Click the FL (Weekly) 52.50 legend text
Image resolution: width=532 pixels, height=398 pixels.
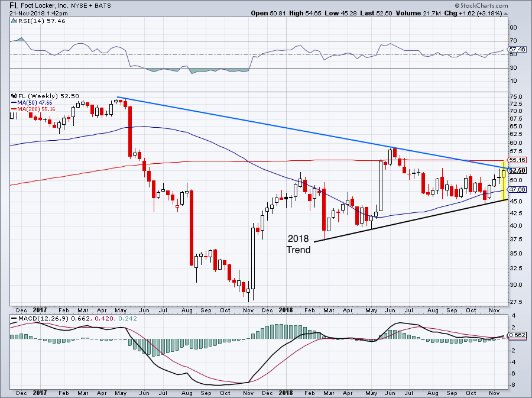[x=48, y=96]
